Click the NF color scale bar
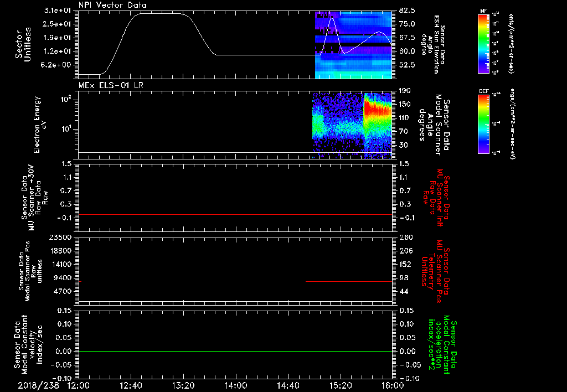567x392 pixels. [483, 44]
